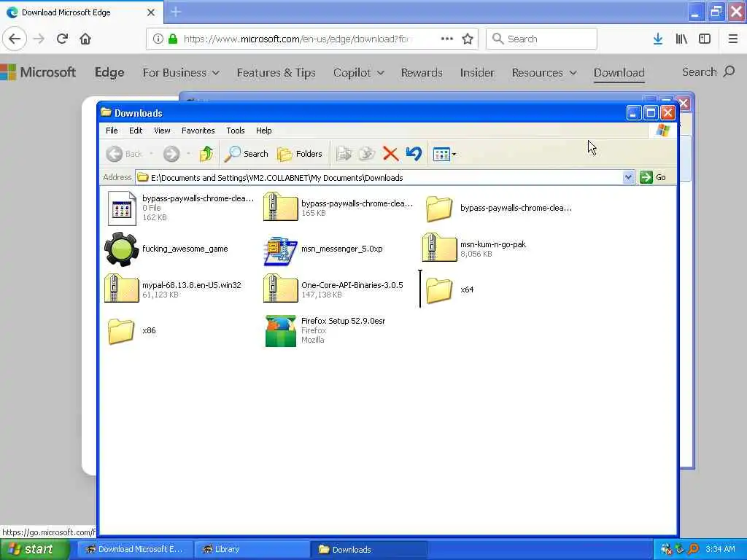Viewport: 747px width, 560px height.
Task: Open the Firefox Library icon
Action: pos(681,39)
